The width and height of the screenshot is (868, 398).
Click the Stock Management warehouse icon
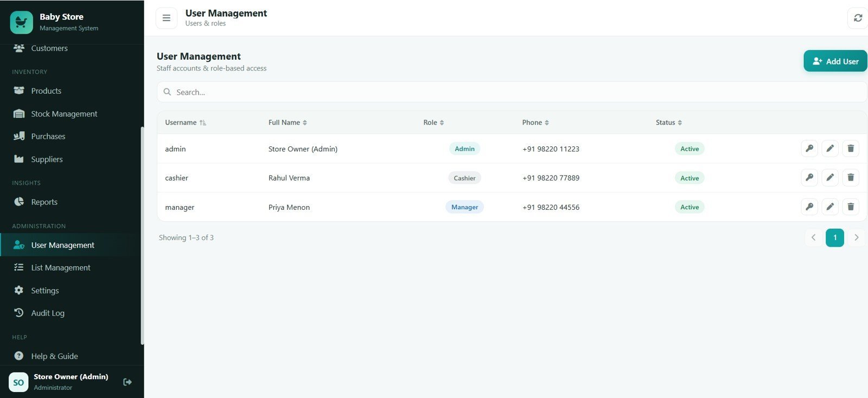[19, 114]
